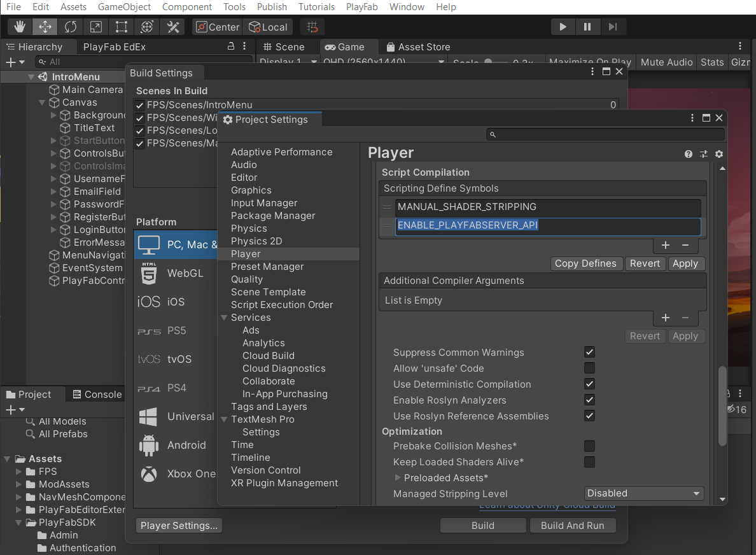Click the Step frame button

(x=613, y=27)
